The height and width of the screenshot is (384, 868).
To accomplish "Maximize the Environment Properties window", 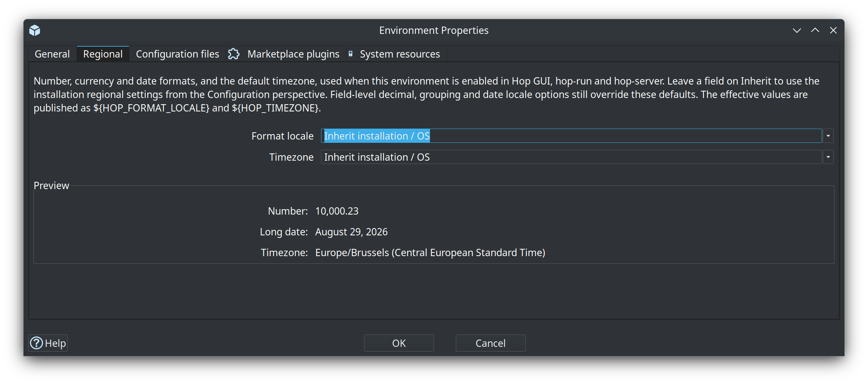I will [815, 30].
